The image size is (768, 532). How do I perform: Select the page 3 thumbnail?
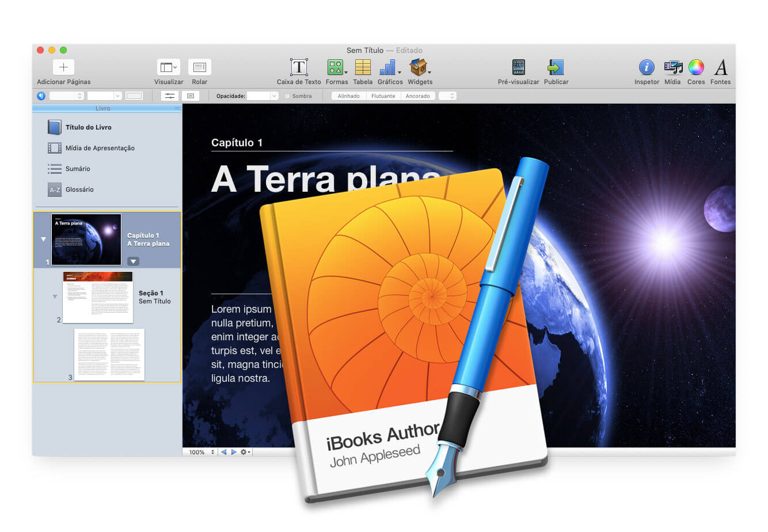pyautogui.click(x=109, y=355)
